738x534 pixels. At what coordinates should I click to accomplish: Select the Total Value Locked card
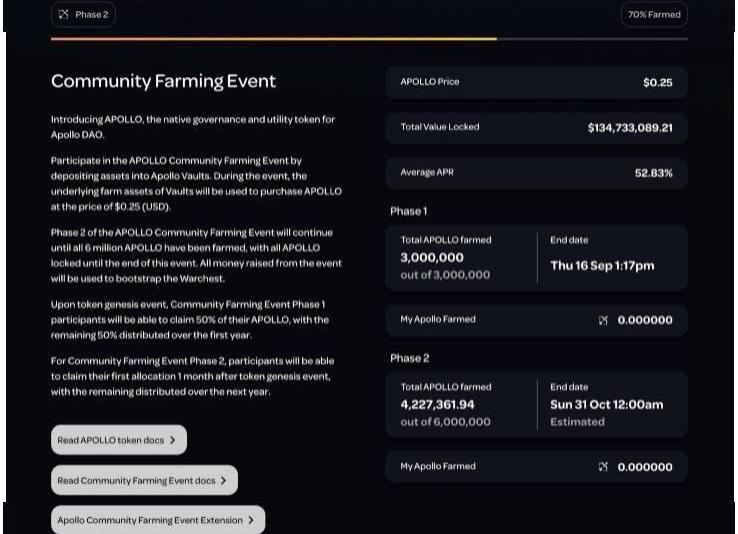click(x=536, y=128)
